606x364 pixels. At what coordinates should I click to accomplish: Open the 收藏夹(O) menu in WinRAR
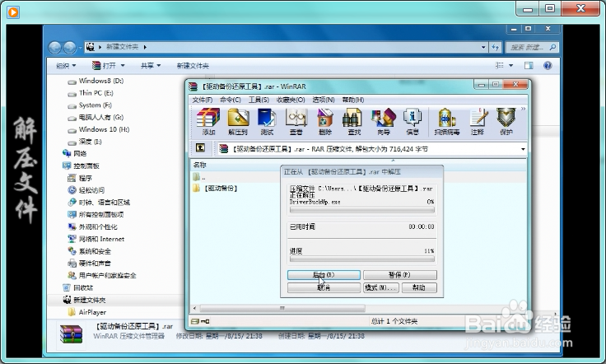[x=291, y=100]
